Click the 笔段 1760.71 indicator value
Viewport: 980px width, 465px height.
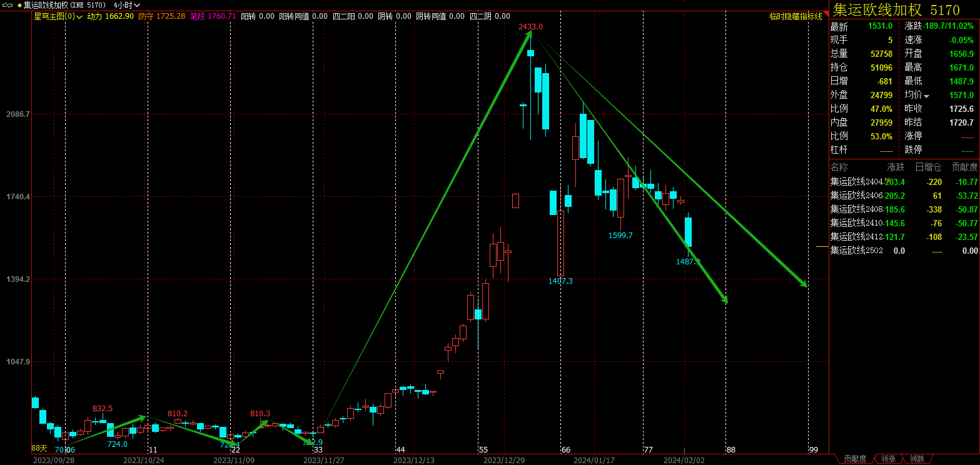pos(213,16)
